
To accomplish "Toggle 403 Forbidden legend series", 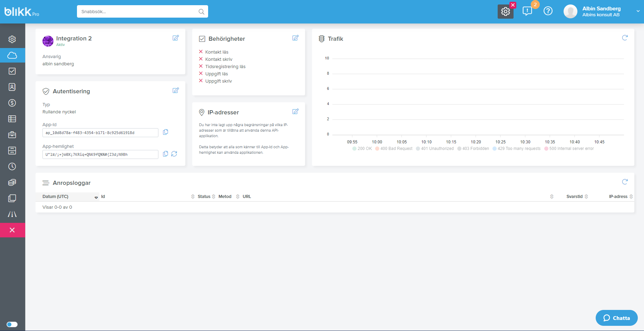I will pyautogui.click(x=473, y=149).
